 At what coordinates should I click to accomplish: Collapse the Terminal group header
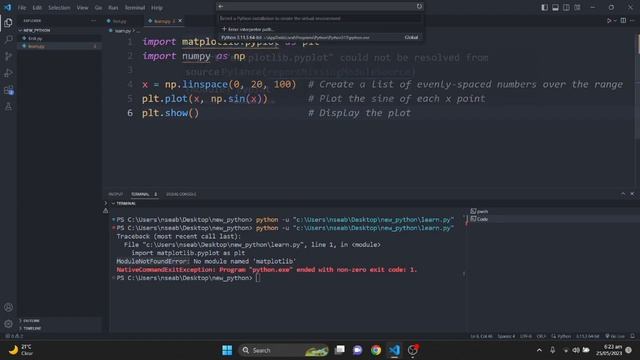[x=123, y=203]
